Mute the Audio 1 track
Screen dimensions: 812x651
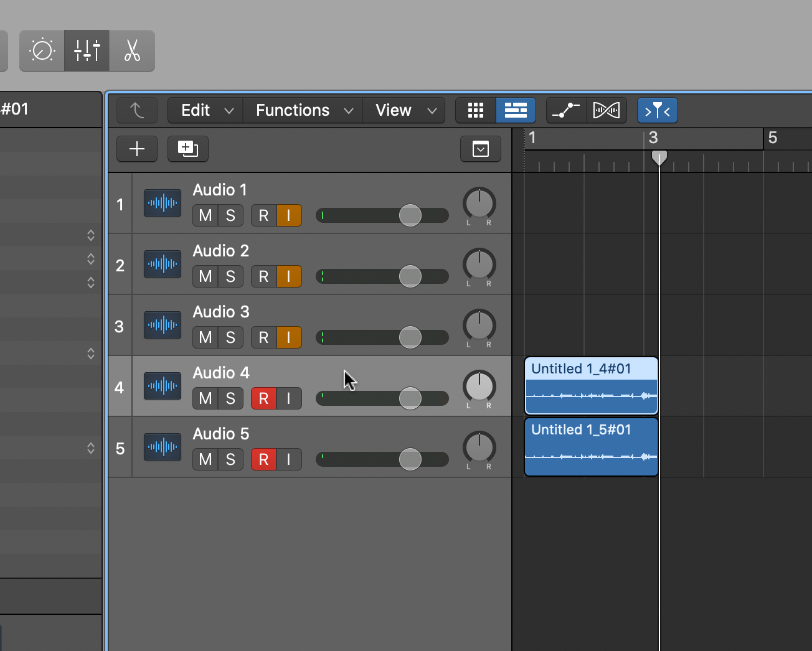tap(205, 215)
